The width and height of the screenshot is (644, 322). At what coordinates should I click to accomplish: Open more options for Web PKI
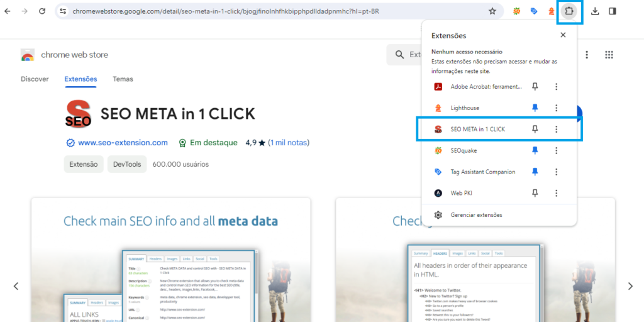556,193
